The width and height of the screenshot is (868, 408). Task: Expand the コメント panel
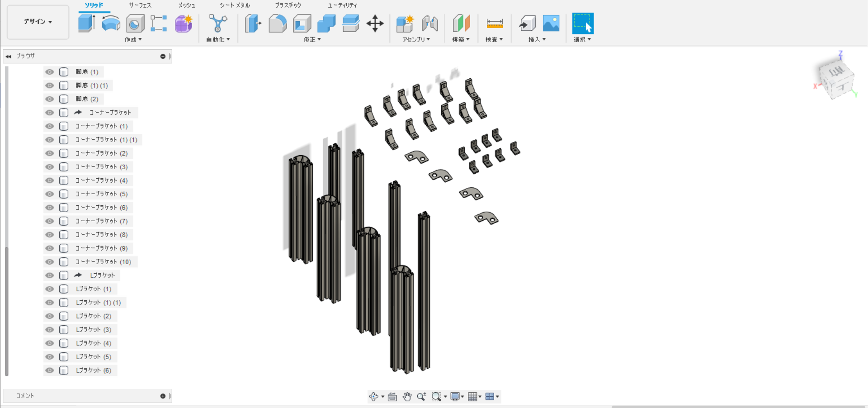pyautogui.click(x=163, y=396)
